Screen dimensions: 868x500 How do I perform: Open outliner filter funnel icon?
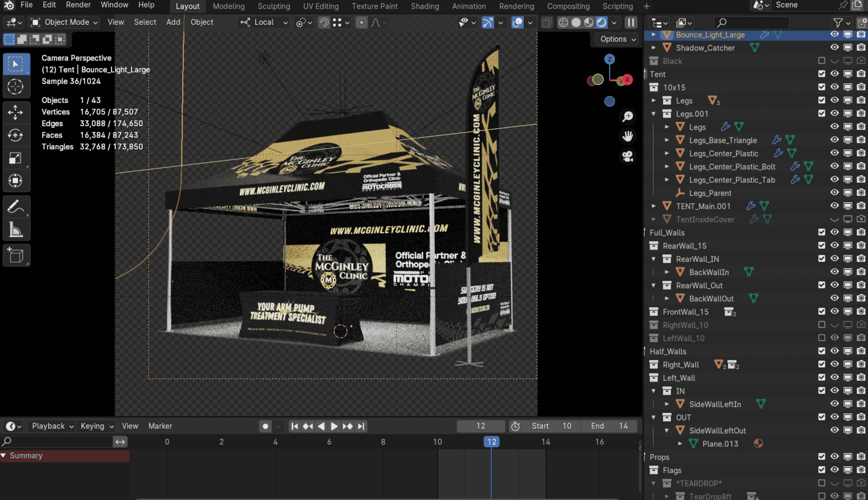point(838,22)
